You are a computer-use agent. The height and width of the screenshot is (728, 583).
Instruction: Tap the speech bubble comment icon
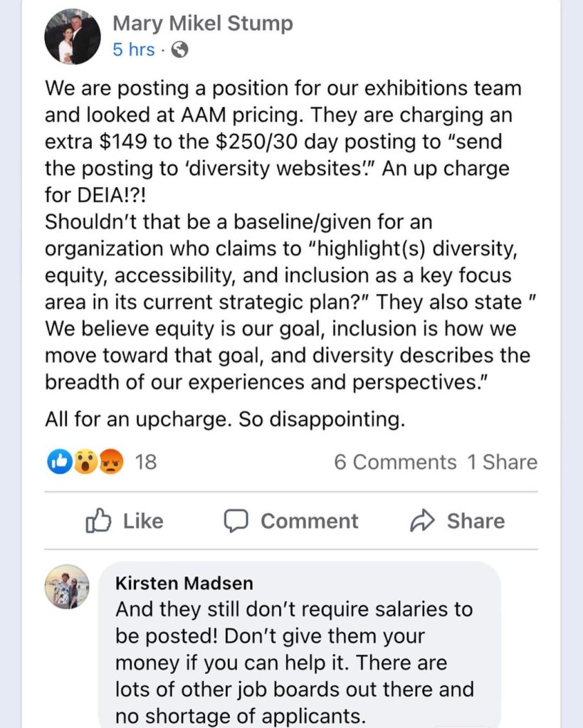(235, 522)
